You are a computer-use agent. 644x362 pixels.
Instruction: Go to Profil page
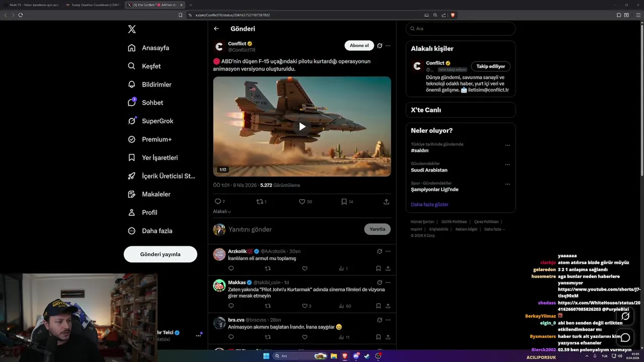pos(142,212)
